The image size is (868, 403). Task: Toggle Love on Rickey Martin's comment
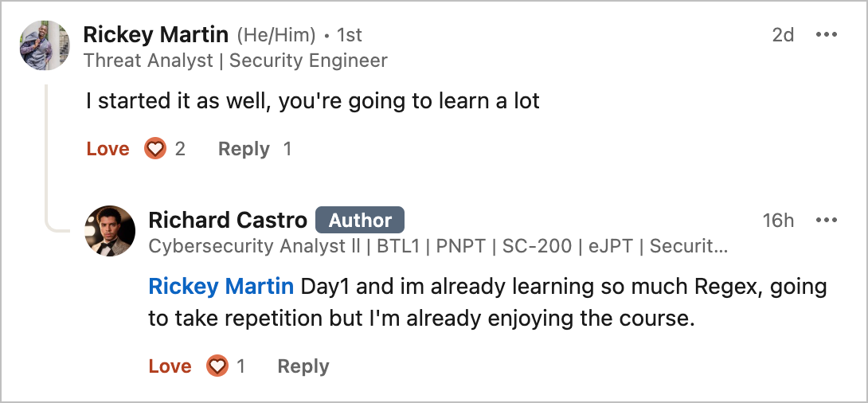click(x=108, y=149)
